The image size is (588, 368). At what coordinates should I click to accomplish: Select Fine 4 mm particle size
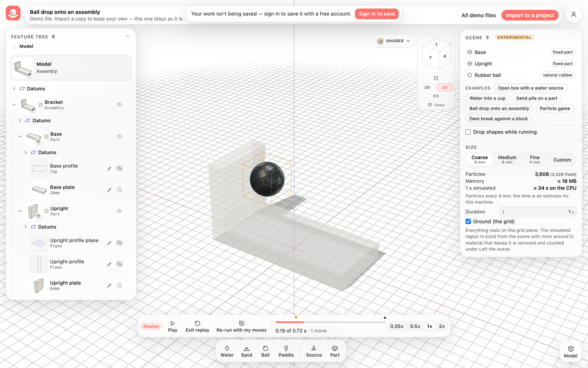[535, 160]
